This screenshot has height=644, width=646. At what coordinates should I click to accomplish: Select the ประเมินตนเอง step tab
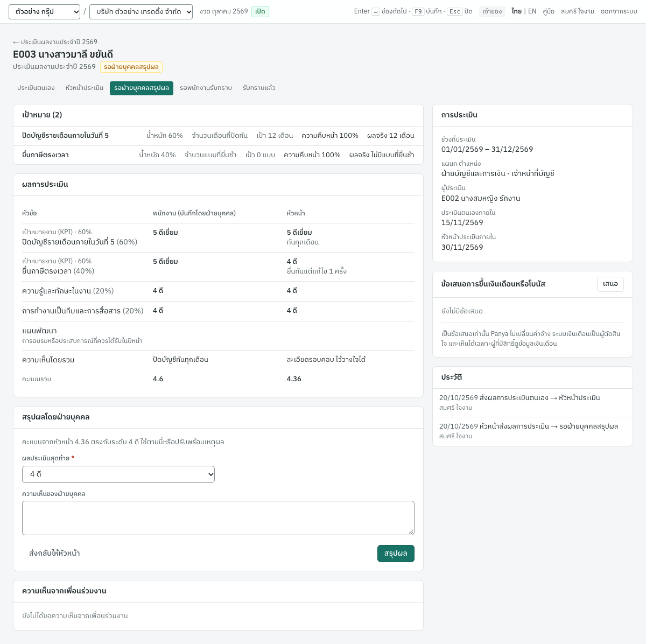coord(36,88)
